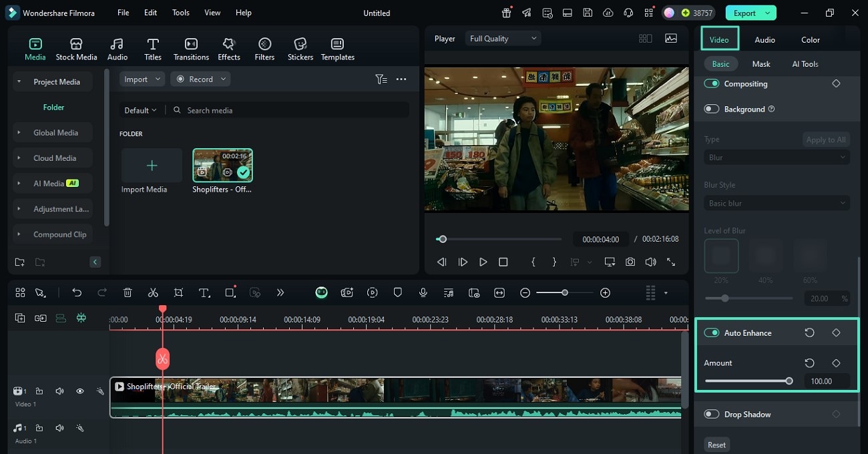Image resolution: width=868 pixels, height=454 pixels.
Task: Expand the Global Media item
Action: click(x=19, y=133)
